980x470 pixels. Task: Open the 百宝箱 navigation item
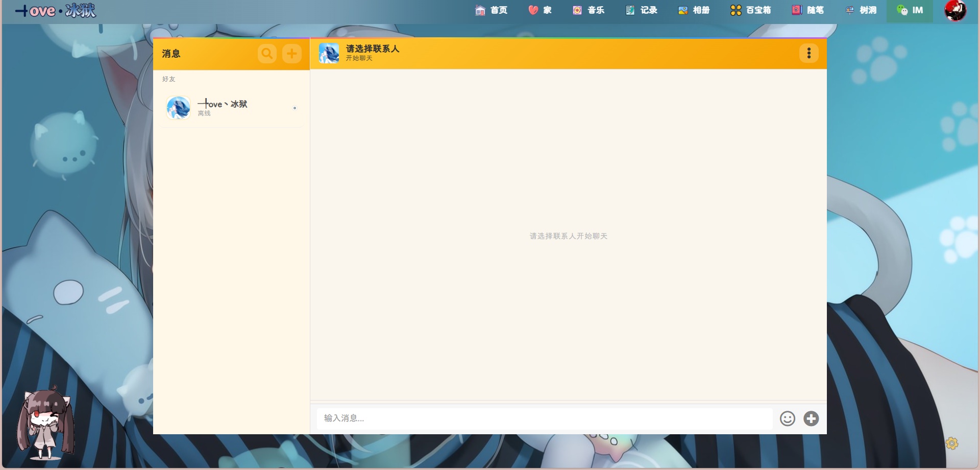[751, 10]
